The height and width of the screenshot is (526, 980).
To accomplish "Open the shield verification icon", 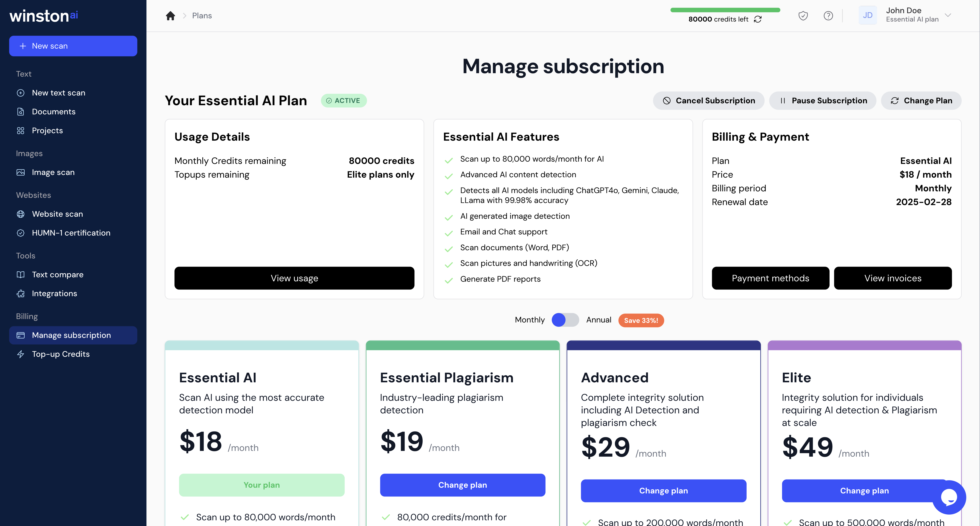I will pyautogui.click(x=803, y=16).
